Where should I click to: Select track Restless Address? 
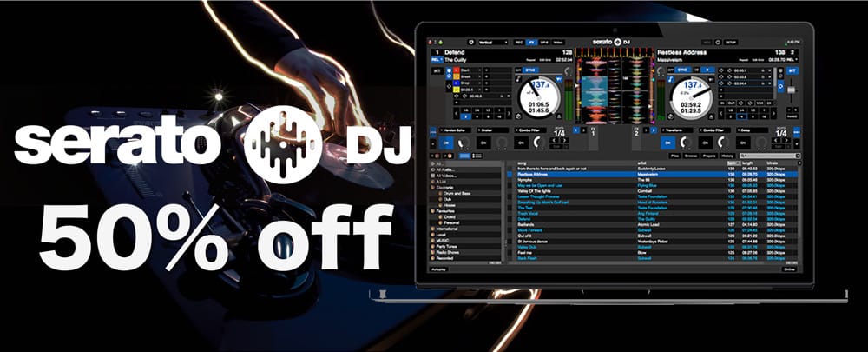654,174
